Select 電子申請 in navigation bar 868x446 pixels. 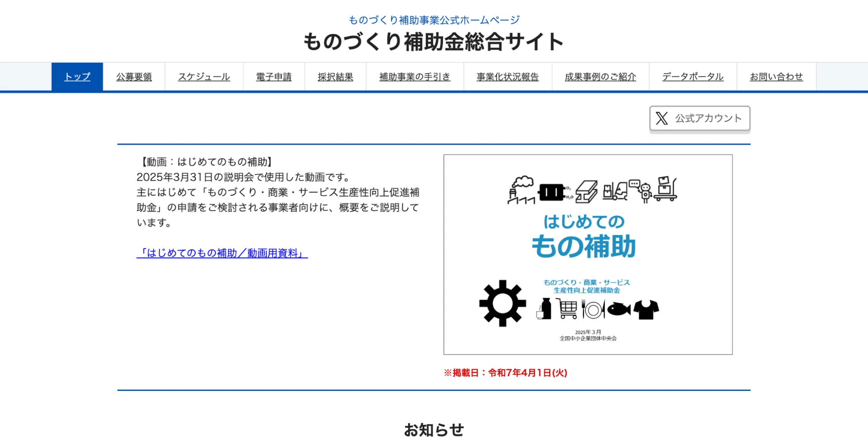[274, 77]
